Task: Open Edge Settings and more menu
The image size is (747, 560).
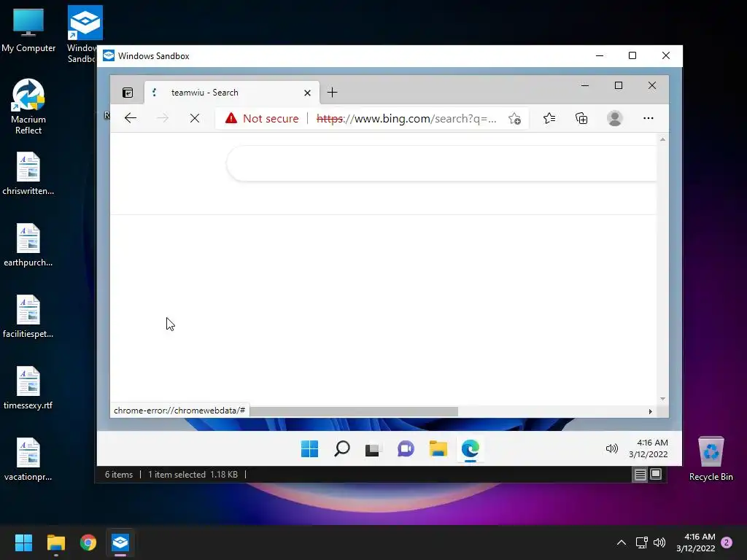Action: tap(649, 118)
